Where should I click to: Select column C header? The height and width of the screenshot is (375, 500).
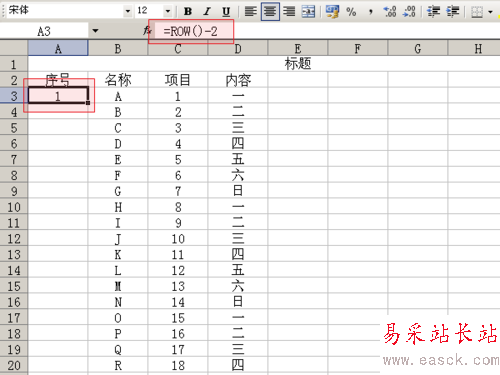point(178,49)
